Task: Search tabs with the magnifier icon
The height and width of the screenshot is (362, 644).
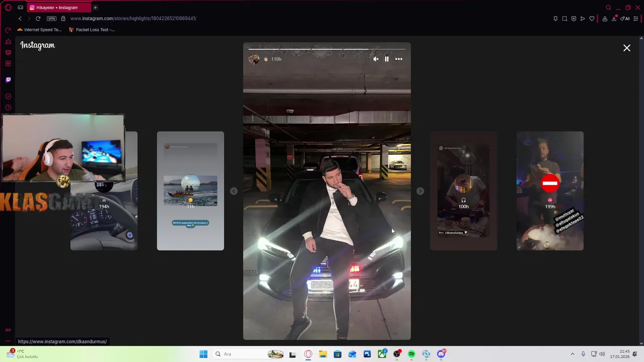Action: point(608,8)
